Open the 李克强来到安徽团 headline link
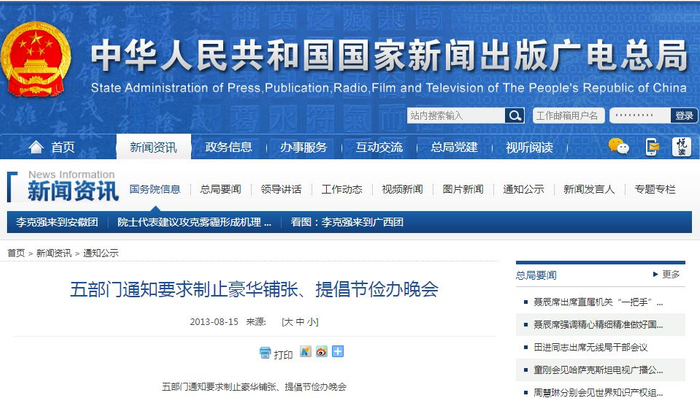700x401 pixels. (x=57, y=222)
